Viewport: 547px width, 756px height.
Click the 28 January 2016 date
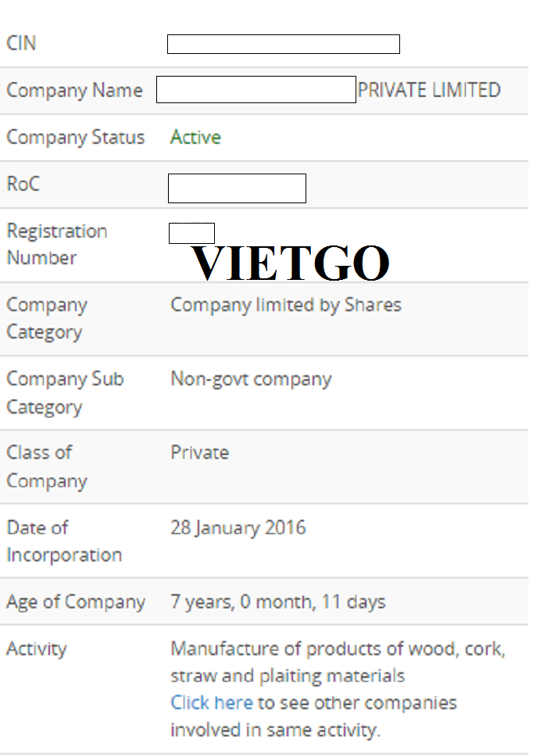click(238, 528)
